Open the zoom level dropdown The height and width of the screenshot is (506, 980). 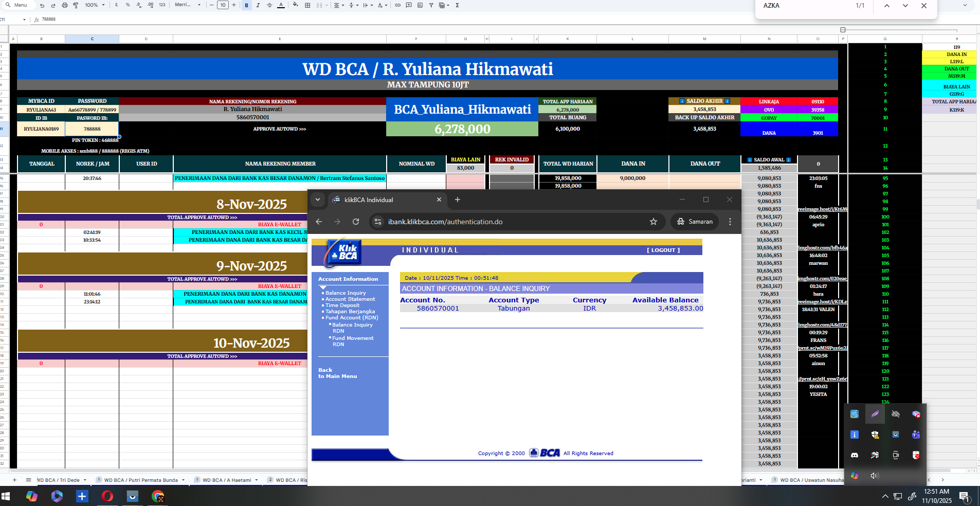95,5
